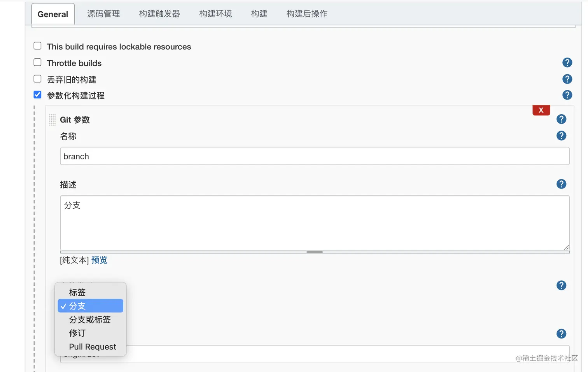Grab the description textarea resize bar

315,252
